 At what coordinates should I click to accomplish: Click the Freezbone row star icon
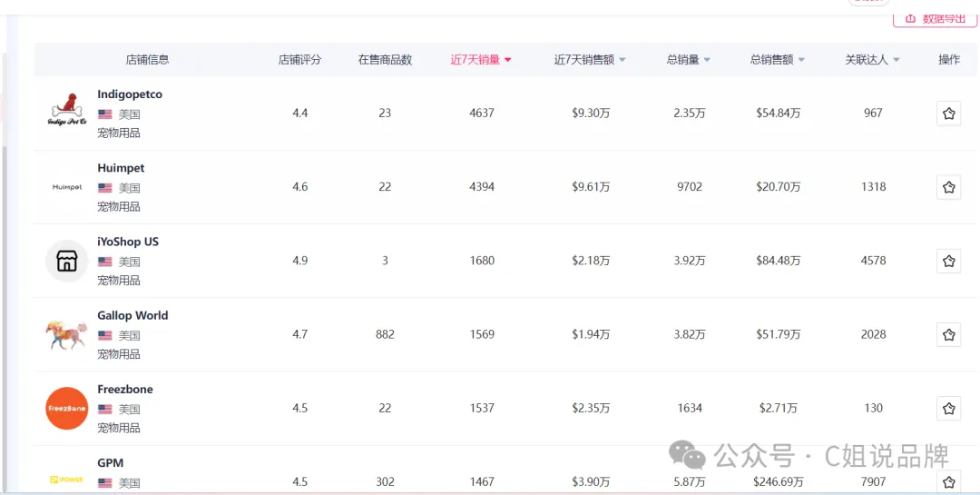pos(949,409)
